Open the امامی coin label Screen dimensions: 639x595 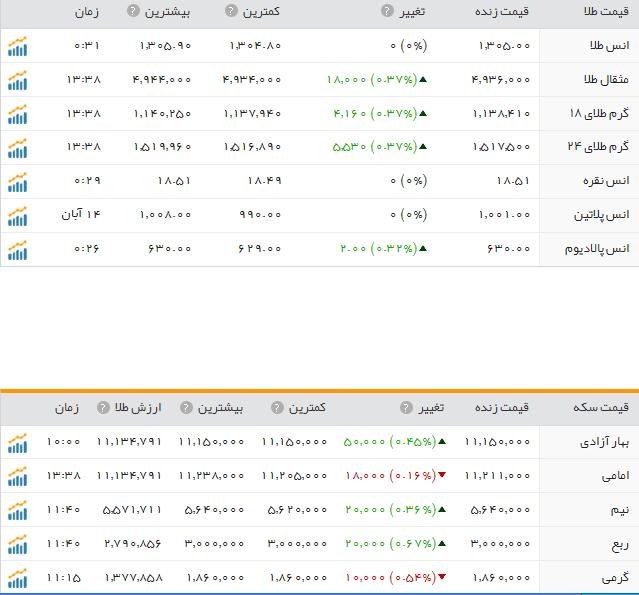coord(615,476)
